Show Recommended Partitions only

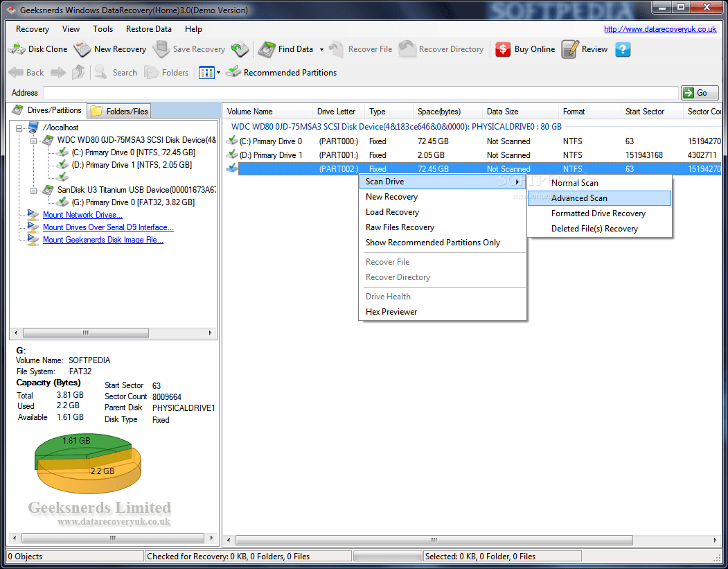[281, 72]
